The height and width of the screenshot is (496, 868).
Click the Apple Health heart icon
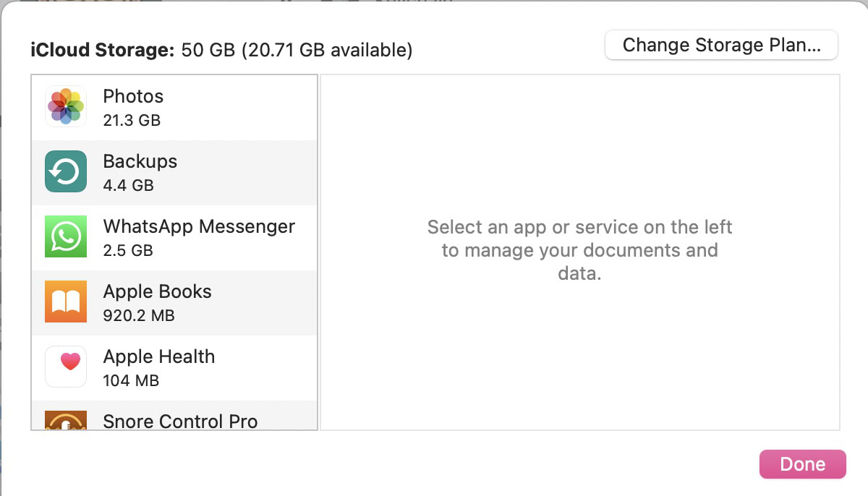pyautogui.click(x=66, y=367)
